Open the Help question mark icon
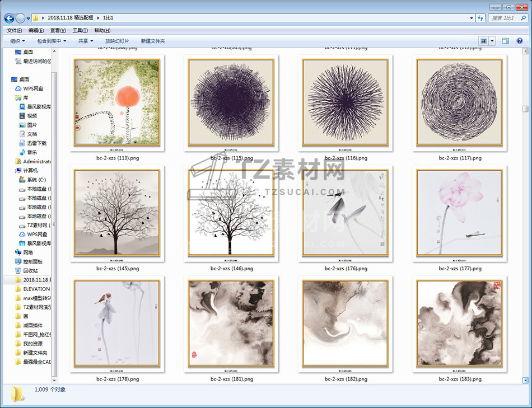 tap(520, 41)
